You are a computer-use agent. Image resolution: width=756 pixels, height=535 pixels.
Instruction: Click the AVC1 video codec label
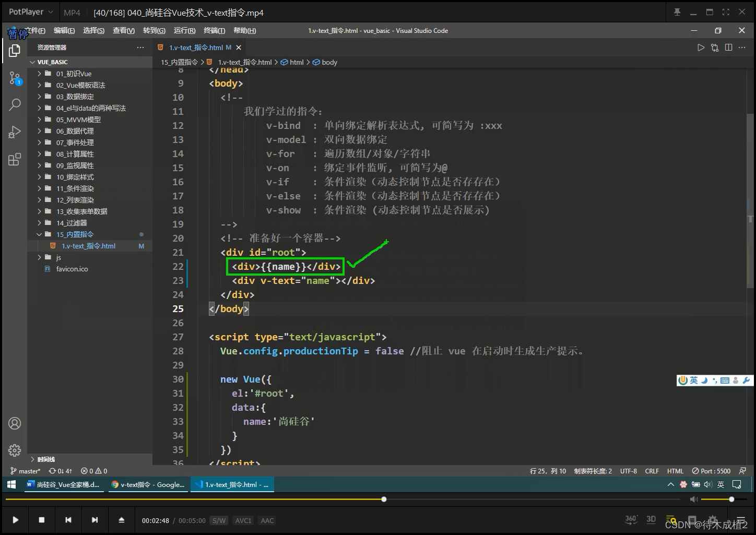(243, 520)
